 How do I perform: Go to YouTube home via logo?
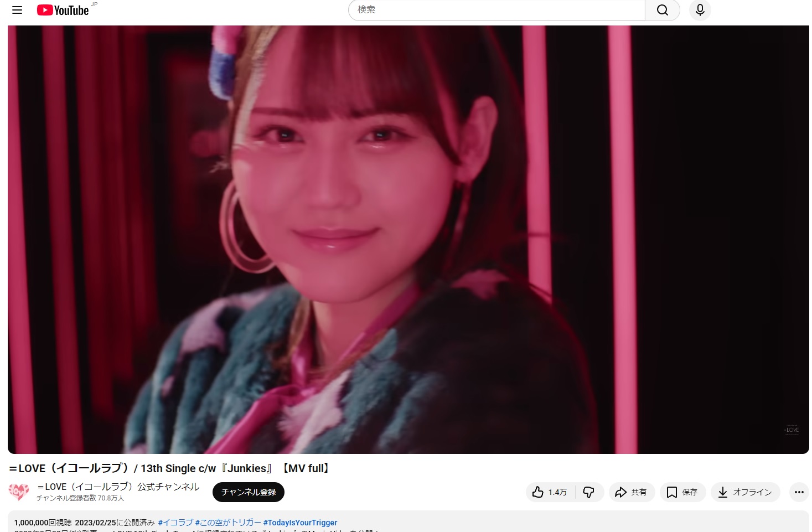(63, 10)
